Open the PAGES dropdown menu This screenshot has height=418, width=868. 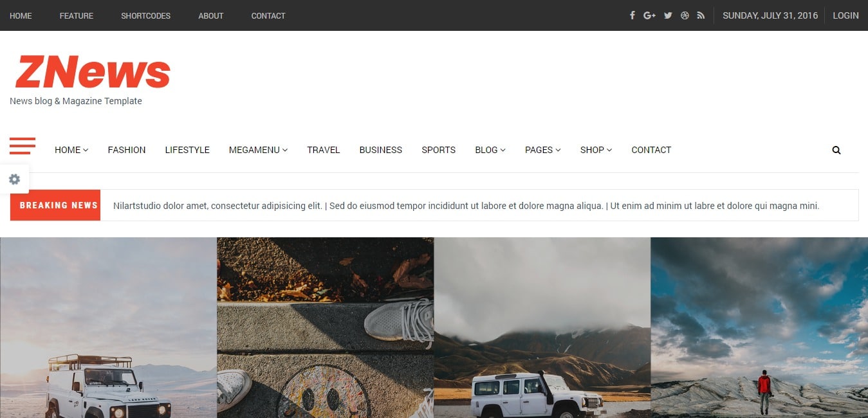(x=542, y=150)
